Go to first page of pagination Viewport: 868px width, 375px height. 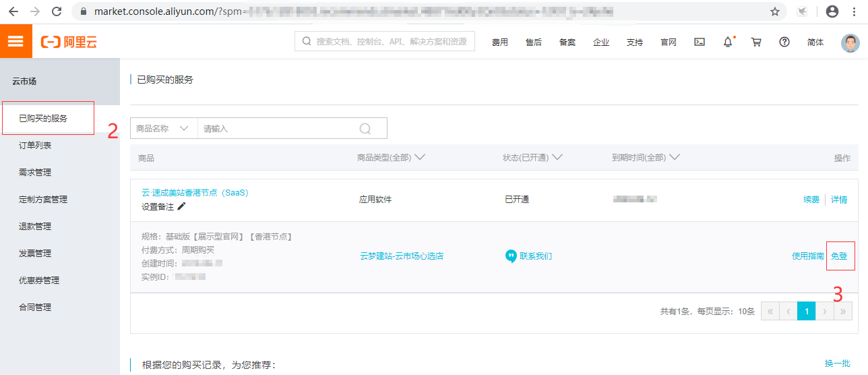(770, 311)
